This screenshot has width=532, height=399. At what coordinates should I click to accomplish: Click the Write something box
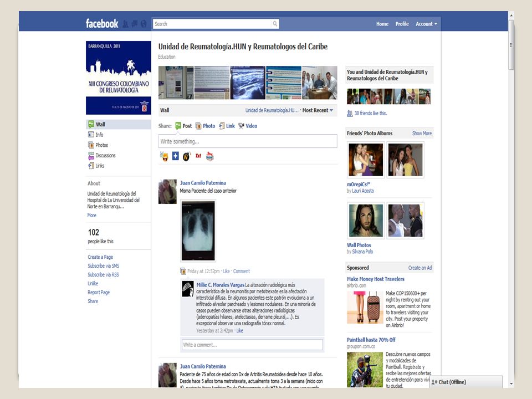pos(248,141)
